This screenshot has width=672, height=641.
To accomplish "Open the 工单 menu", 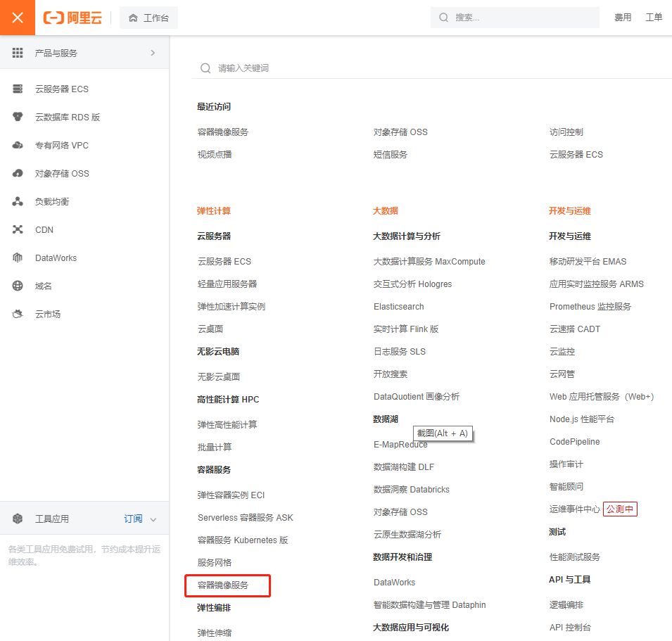I will (x=654, y=18).
